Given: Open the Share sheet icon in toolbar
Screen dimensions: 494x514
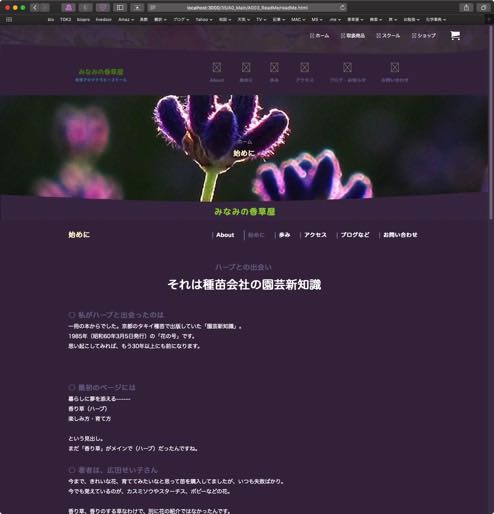Looking at the screenshot, I should click(466, 7).
